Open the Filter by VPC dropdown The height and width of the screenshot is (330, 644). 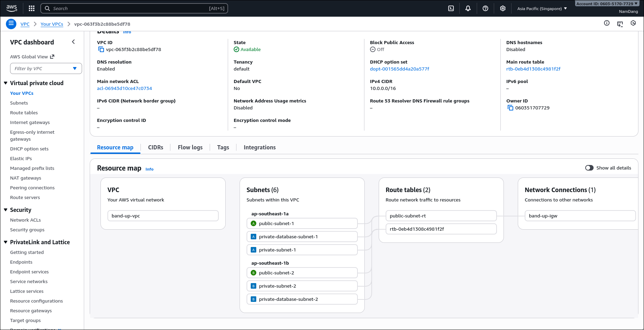coord(46,68)
